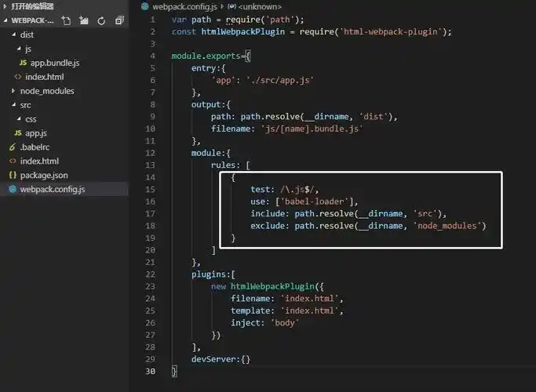536x392 pixels.
Task: Collapse the src folder
Action: 13,105
